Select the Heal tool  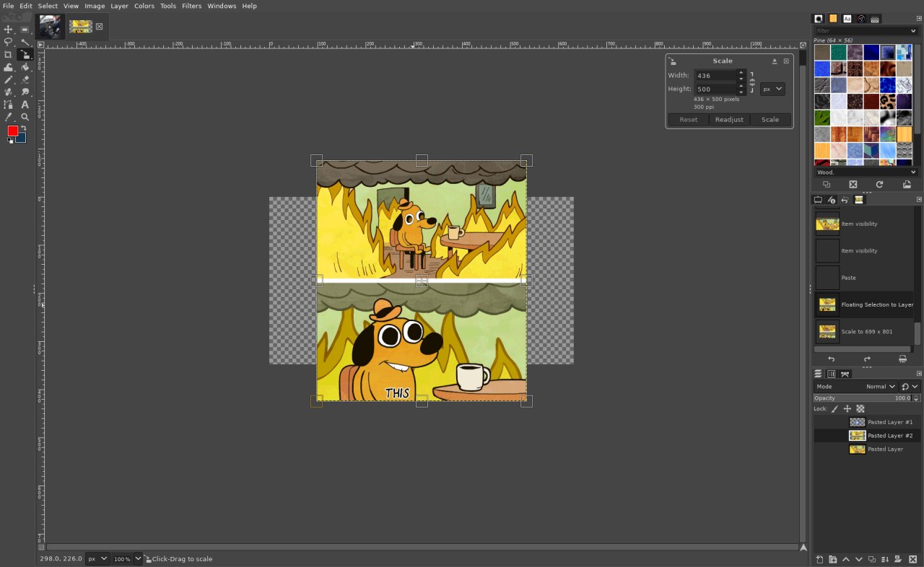(x=9, y=92)
